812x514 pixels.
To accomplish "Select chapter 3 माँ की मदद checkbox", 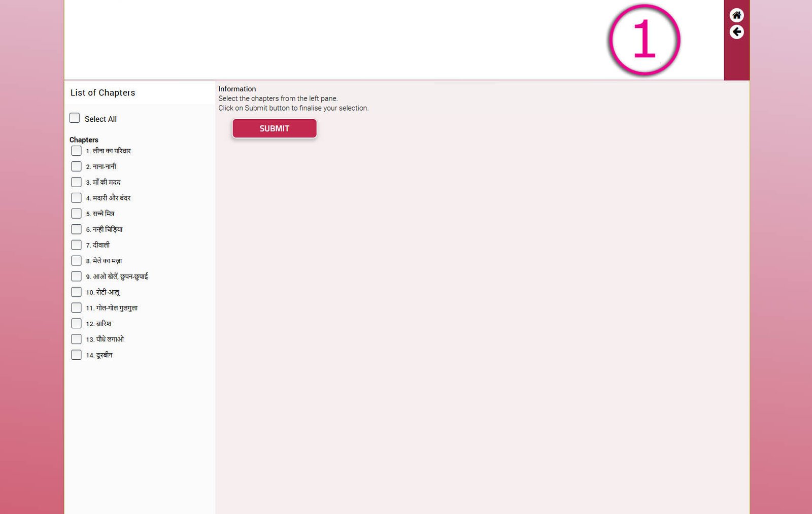I will coord(76,182).
